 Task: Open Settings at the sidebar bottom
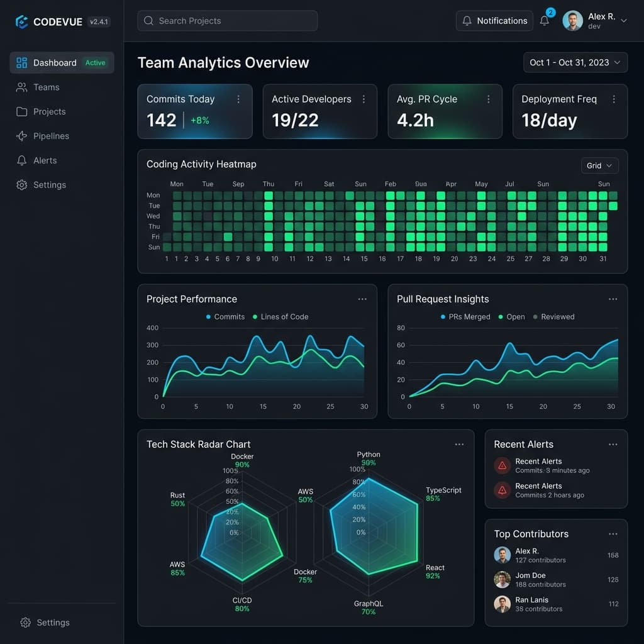[x=45, y=622]
